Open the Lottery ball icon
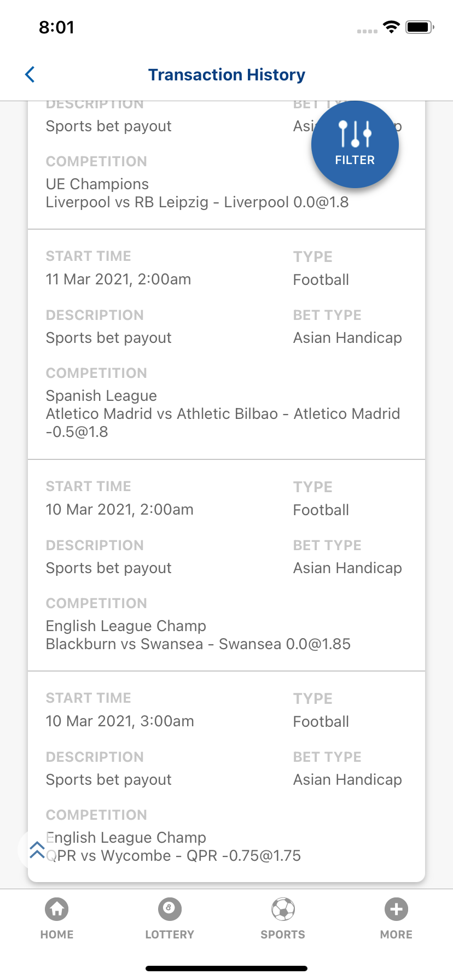453x980 pixels. [x=170, y=909]
